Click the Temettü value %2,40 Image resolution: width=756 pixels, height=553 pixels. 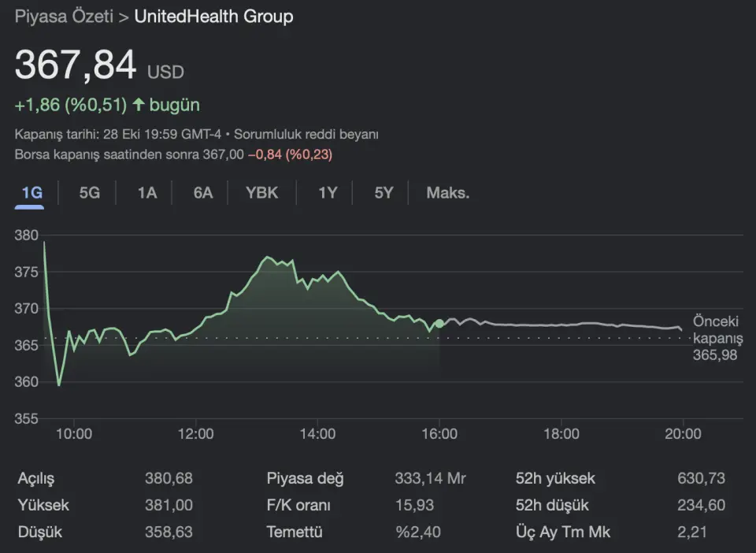click(418, 532)
